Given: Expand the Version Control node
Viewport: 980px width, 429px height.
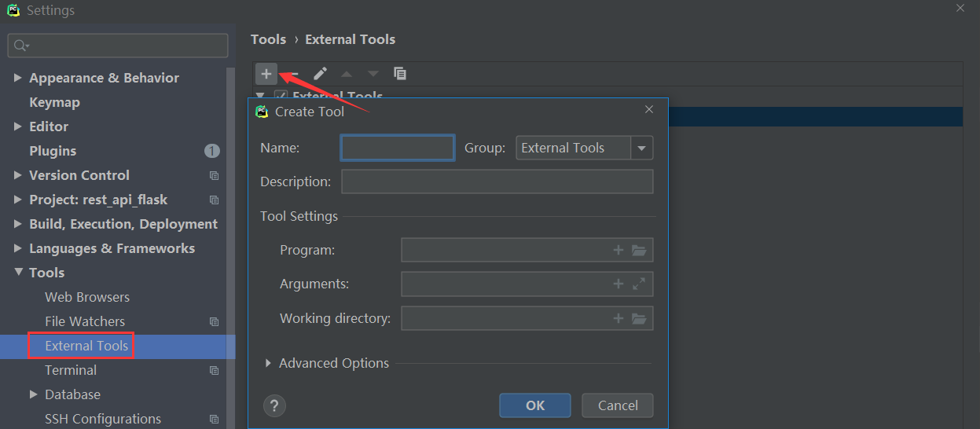Looking at the screenshot, I should tap(17, 175).
